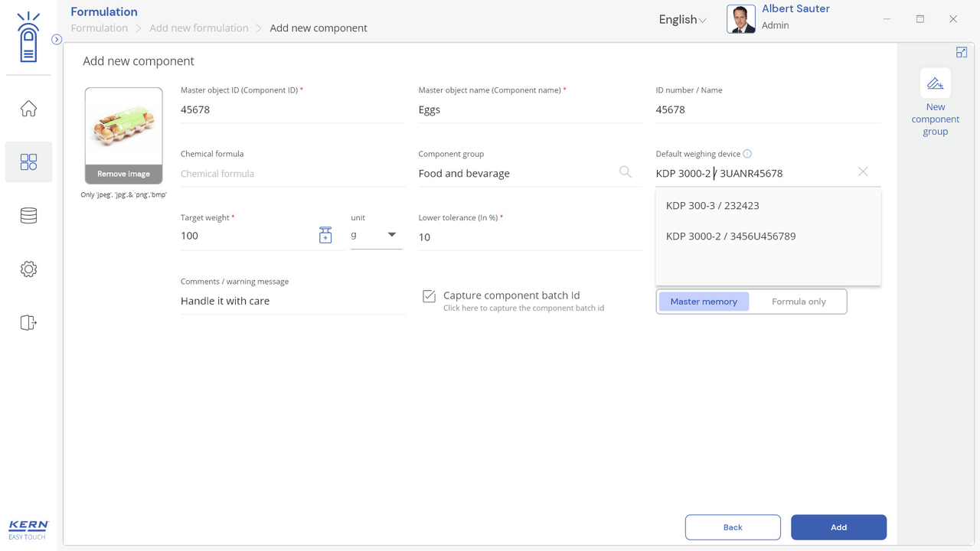Open the English language dropdown
This screenshot has width=980, height=551.
(682, 20)
